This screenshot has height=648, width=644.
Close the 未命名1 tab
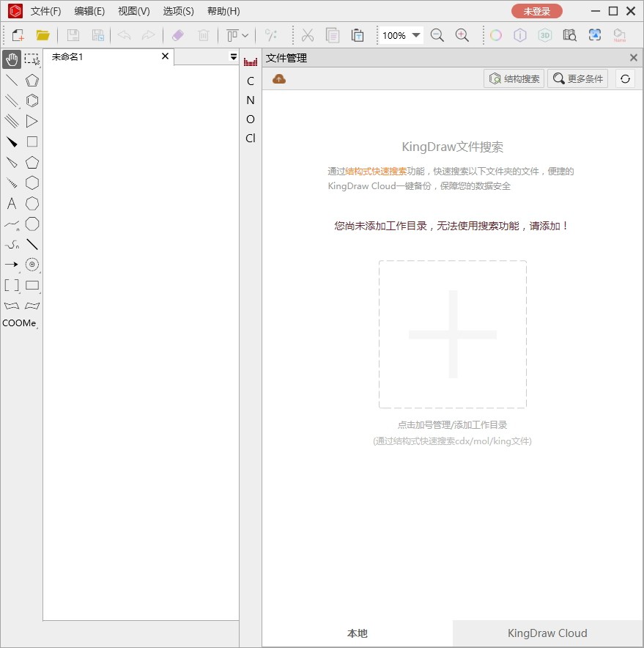tap(165, 56)
